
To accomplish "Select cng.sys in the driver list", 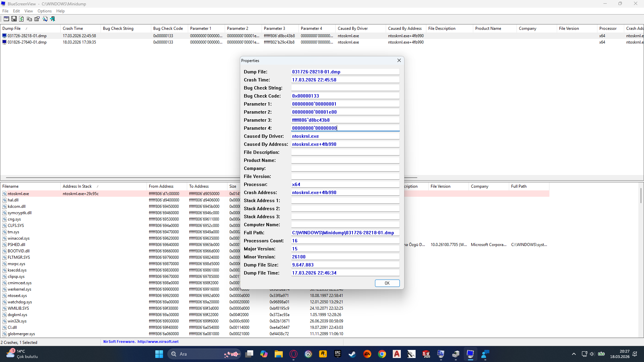I will pyautogui.click(x=14, y=219).
